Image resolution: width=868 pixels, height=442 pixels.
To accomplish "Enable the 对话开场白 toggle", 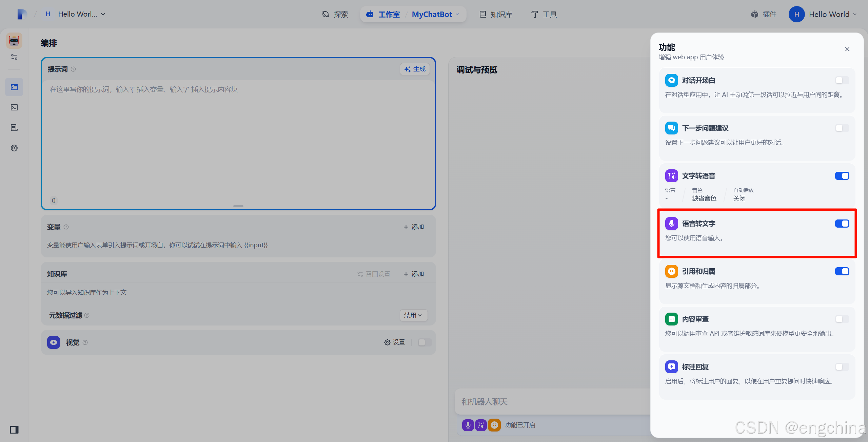I will (x=842, y=80).
